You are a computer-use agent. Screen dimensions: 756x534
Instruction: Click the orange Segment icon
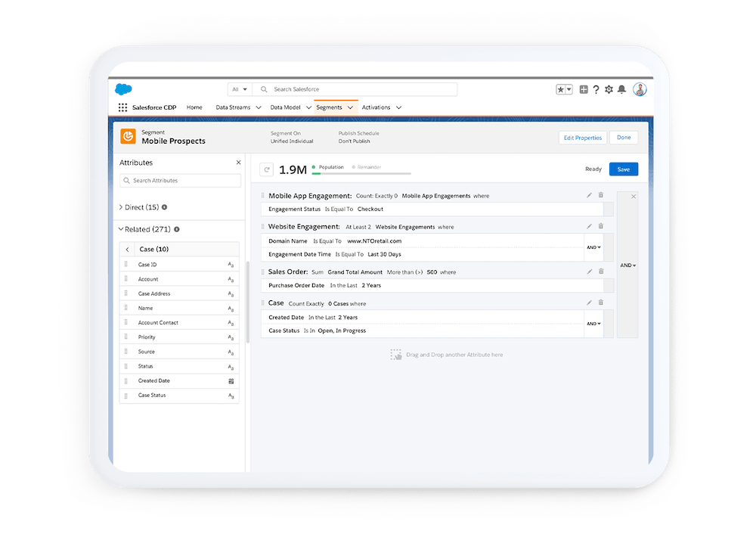tap(128, 136)
